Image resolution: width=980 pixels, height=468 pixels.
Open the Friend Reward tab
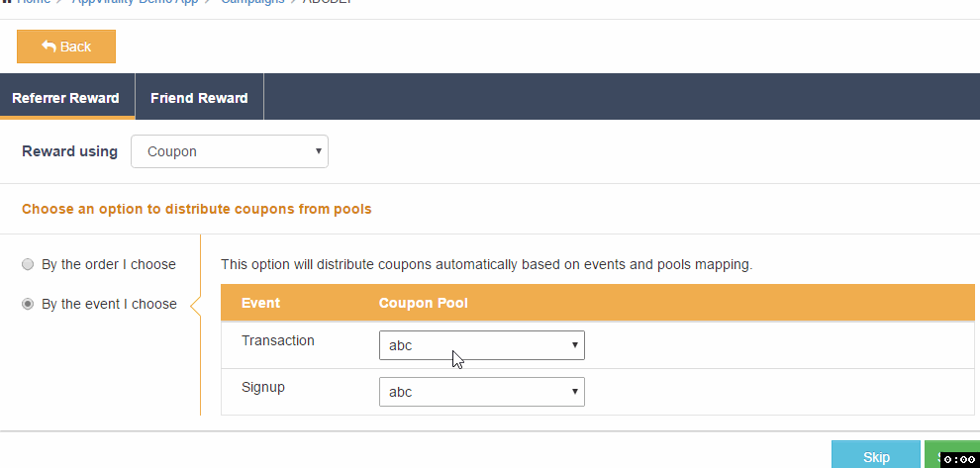[199, 97]
